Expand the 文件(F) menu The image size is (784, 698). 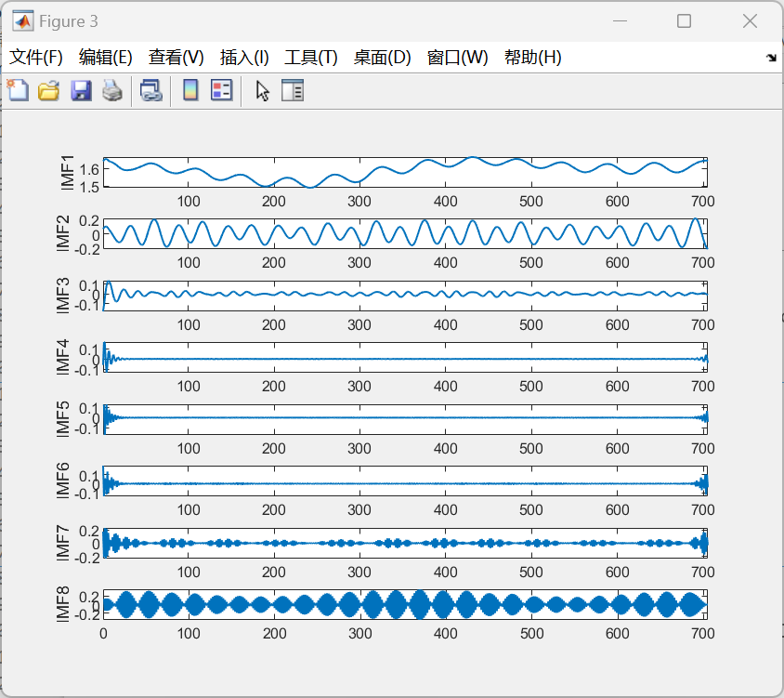[x=36, y=58]
